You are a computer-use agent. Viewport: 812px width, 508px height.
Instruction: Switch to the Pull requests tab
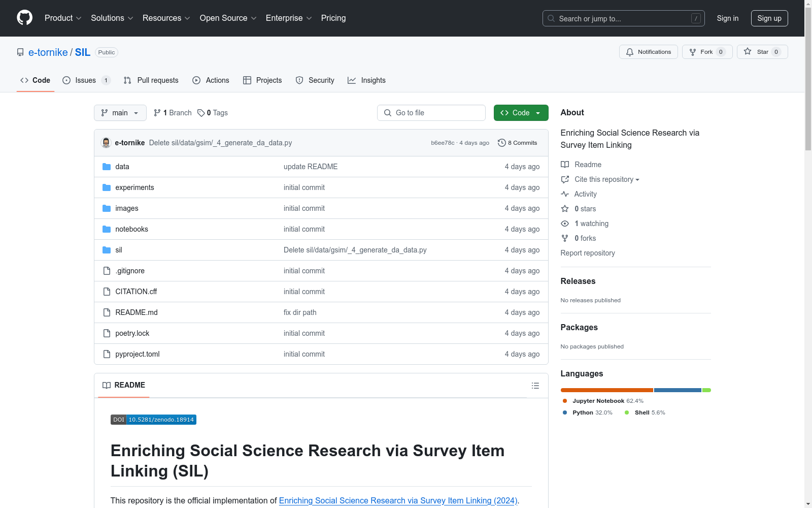pos(151,80)
